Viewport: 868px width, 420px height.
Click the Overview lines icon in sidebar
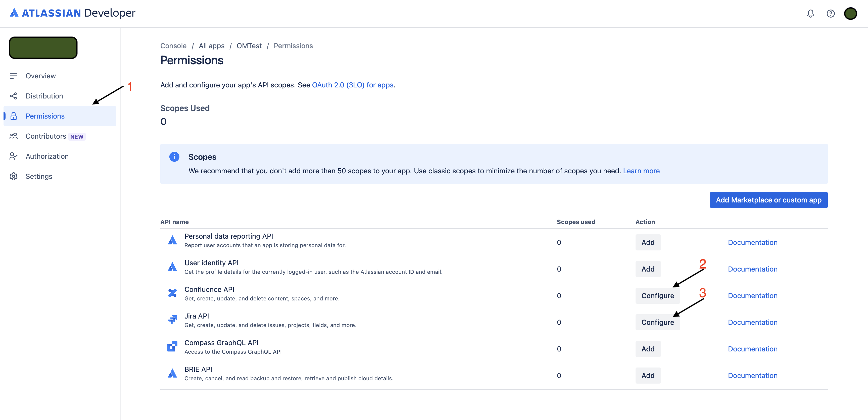[14, 76]
